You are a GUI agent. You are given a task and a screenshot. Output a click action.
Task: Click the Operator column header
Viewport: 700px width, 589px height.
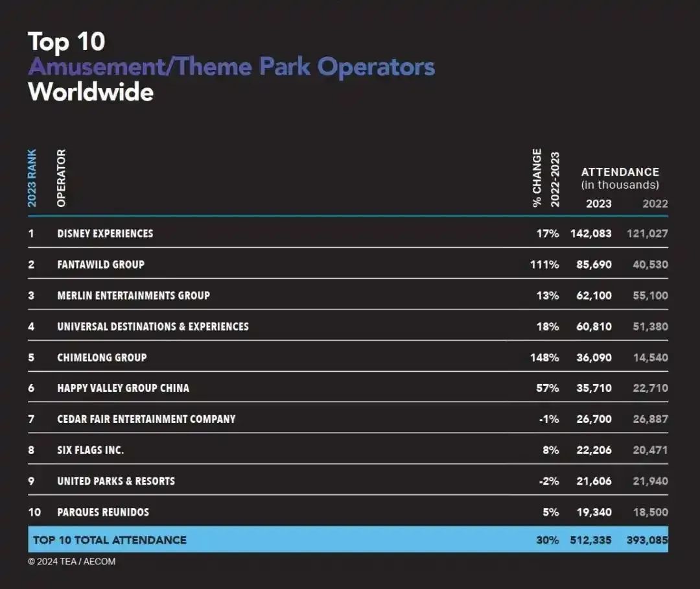click(x=62, y=178)
